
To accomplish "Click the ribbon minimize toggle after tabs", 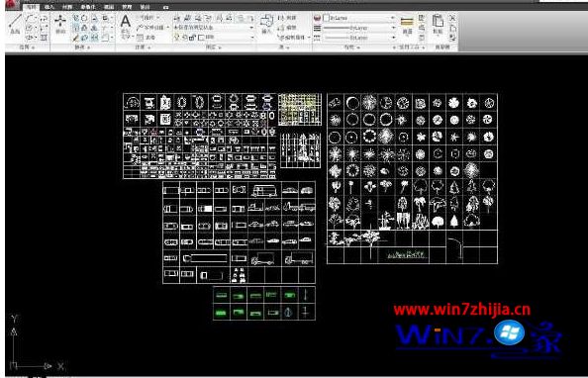I will coord(165,8).
